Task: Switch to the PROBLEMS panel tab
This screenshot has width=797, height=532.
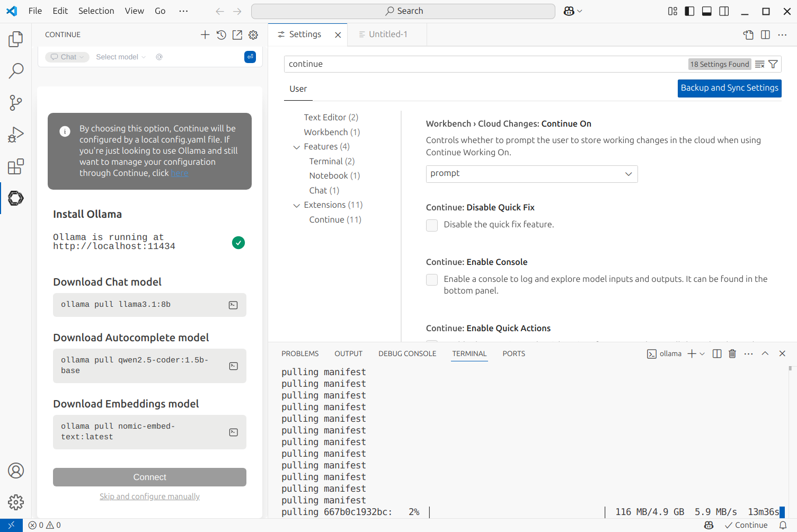Action: click(x=300, y=353)
